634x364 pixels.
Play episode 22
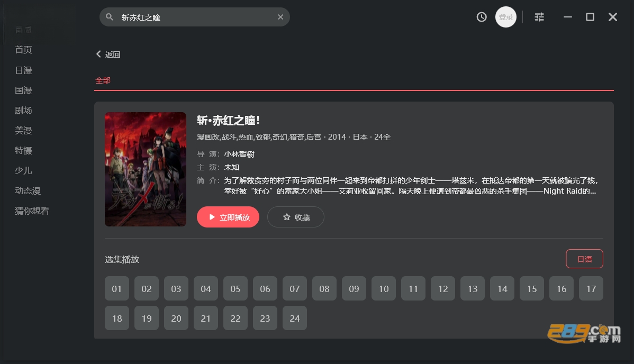coord(236,319)
